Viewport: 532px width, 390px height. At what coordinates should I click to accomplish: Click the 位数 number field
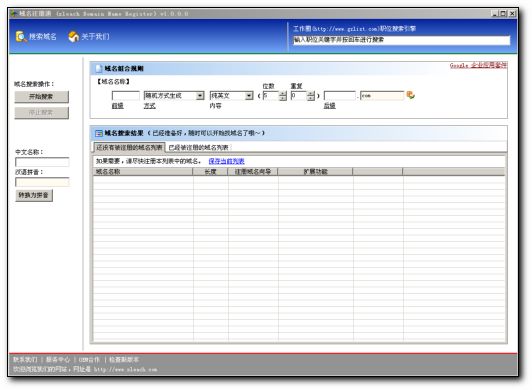click(271, 96)
